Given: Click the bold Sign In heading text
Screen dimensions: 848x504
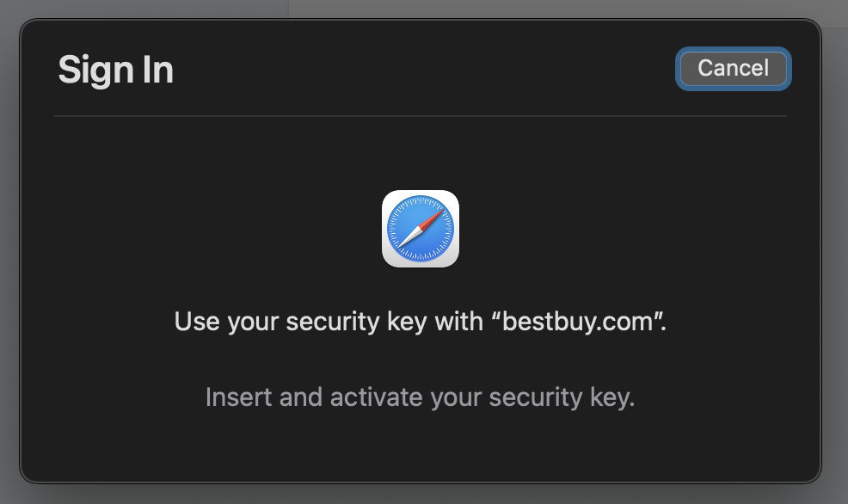Looking at the screenshot, I should coord(115,69).
